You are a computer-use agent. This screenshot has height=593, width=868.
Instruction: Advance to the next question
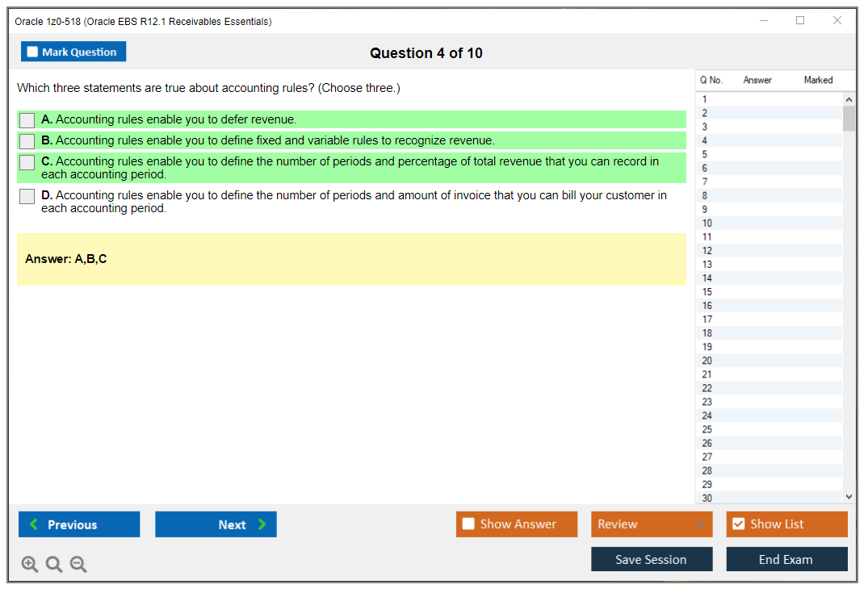(216, 524)
